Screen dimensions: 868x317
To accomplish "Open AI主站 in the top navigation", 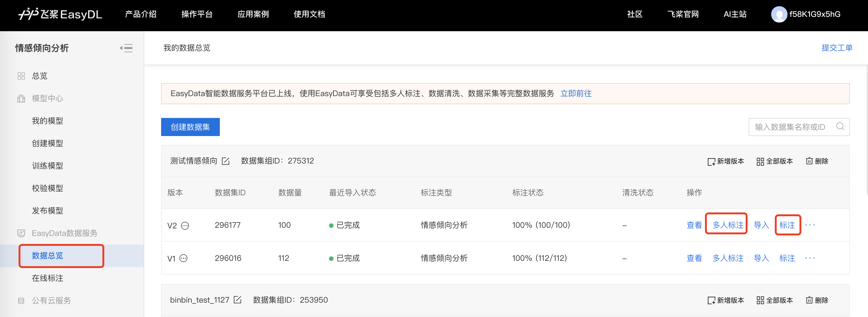I will [735, 14].
